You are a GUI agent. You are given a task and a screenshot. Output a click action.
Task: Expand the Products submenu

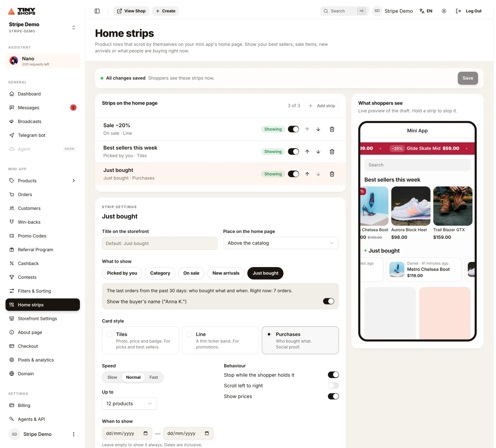point(74,181)
